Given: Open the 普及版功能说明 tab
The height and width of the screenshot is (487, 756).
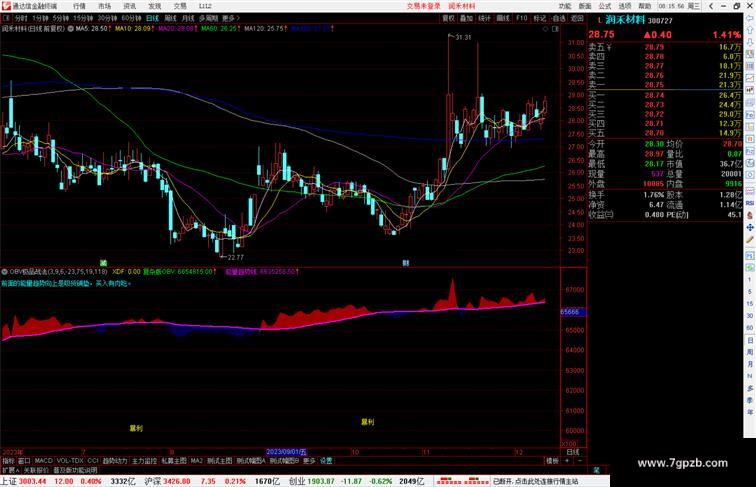Looking at the screenshot, I should pyautogui.click(x=75, y=470).
